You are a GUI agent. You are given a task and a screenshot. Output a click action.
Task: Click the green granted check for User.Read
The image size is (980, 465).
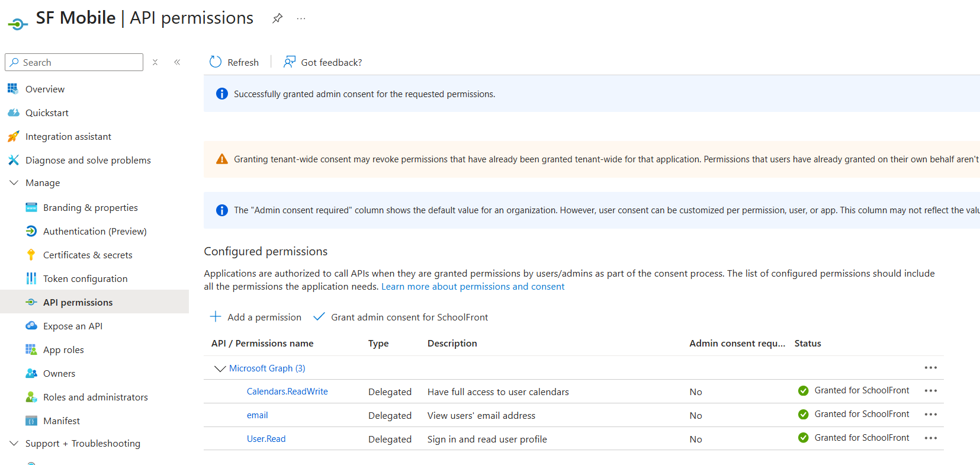(x=804, y=438)
